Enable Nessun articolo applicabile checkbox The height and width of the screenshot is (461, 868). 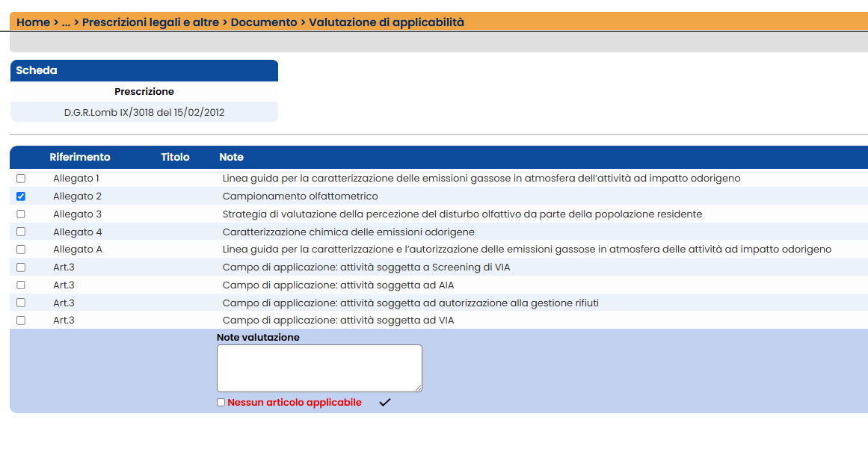click(221, 402)
